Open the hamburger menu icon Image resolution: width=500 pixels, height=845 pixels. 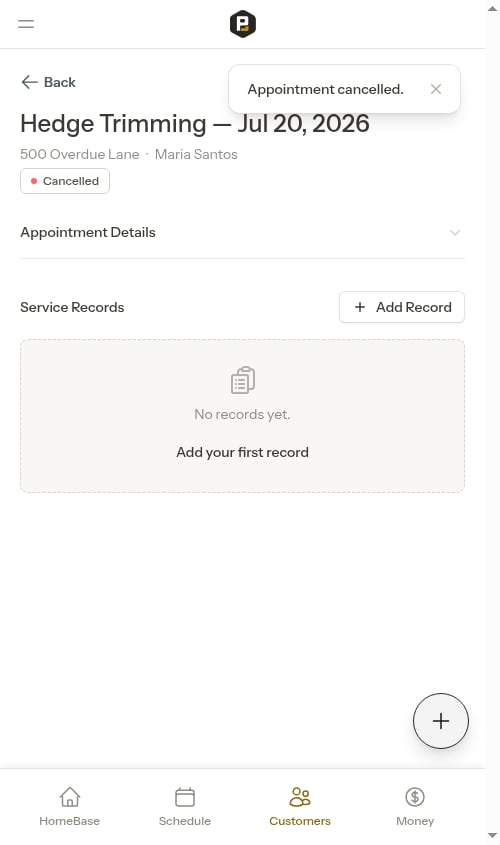point(26,24)
